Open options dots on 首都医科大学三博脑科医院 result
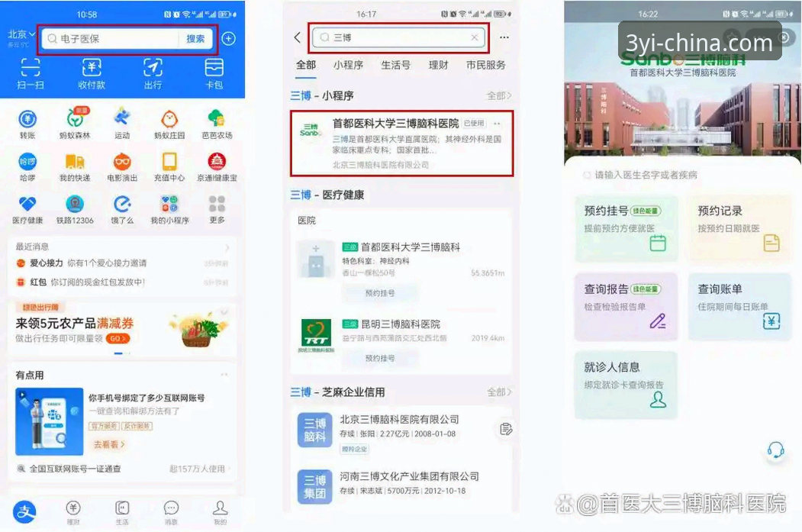Viewport: 802px width, 532px height. point(497,124)
